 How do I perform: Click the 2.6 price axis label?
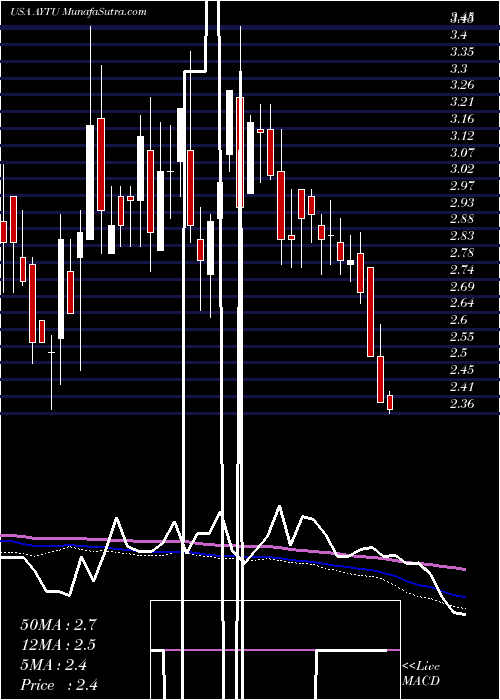point(459,320)
